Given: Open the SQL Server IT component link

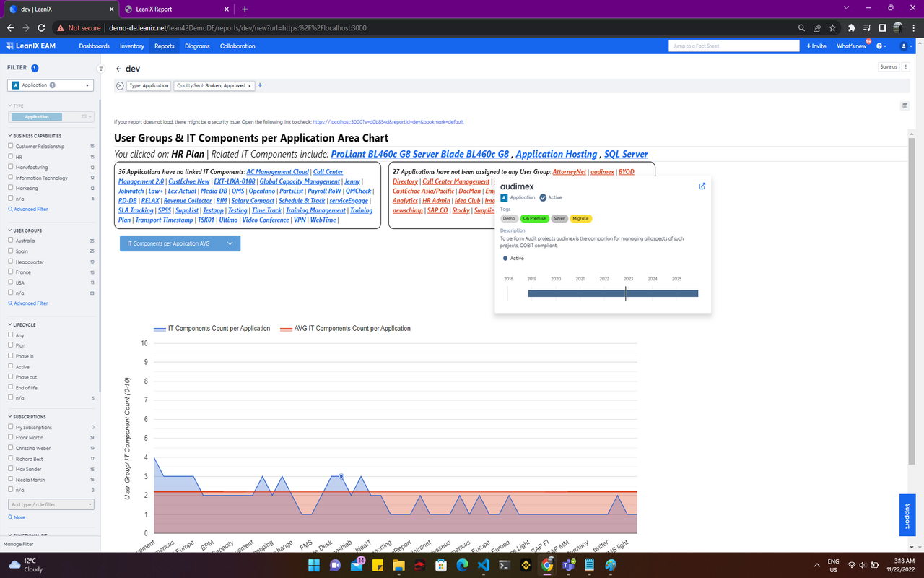Looking at the screenshot, I should [626, 154].
